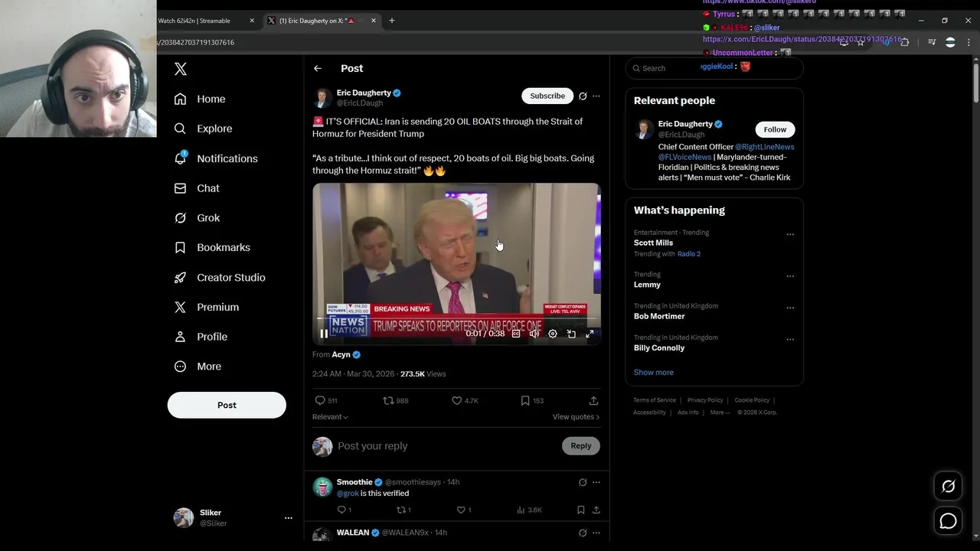980x551 pixels.
Task: Click the browser address bar
Action: point(490,43)
